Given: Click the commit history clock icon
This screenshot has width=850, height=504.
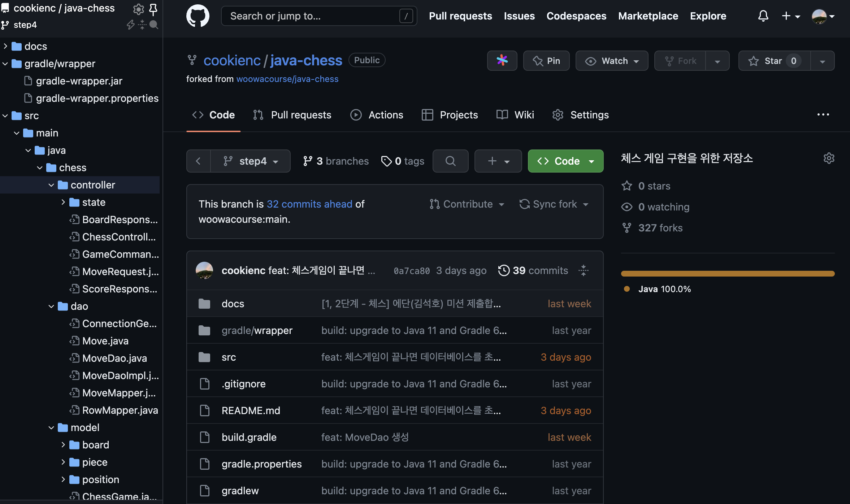Looking at the screenshot, I should click(503, 270).
